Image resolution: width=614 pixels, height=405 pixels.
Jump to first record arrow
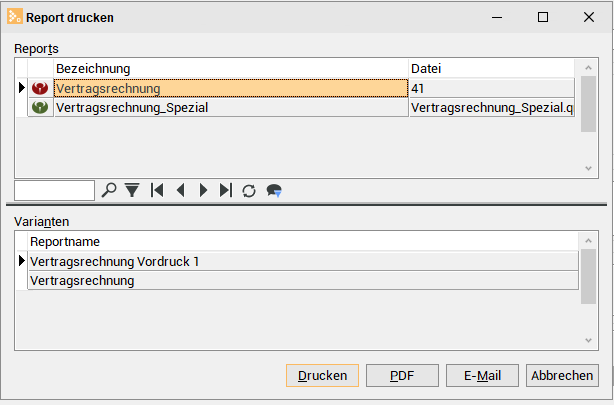[157, 190]
